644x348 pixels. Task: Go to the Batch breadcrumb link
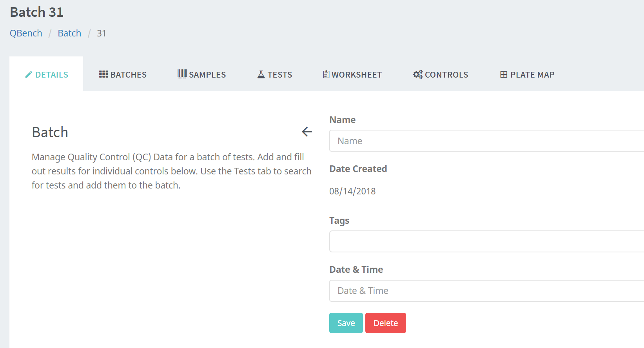coord(69,33)
